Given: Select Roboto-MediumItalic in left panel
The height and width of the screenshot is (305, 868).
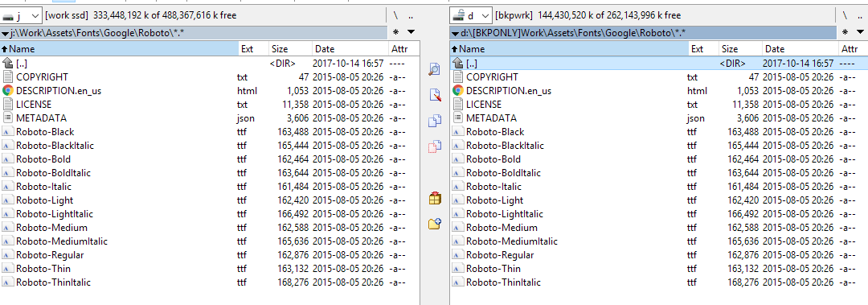Looking at the screenshot, I should pos(61,241).
